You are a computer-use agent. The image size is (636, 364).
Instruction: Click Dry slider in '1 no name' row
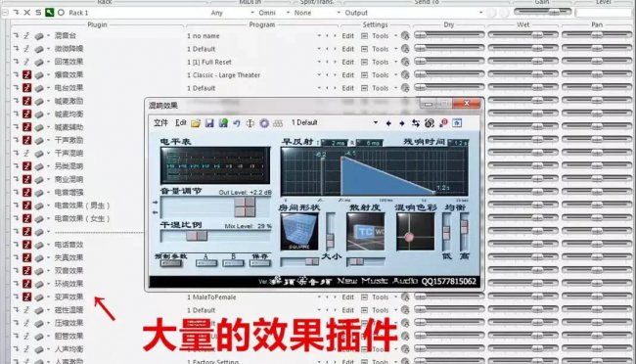point(448,35)
